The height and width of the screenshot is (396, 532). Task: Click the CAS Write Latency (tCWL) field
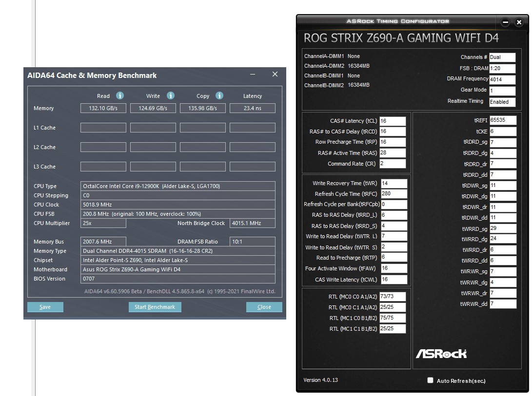[394, 280]
